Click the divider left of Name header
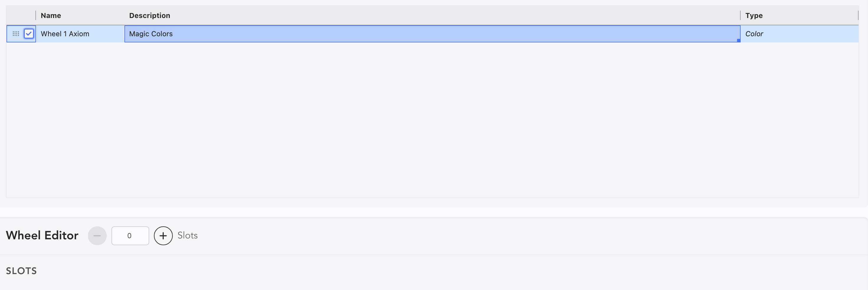This screenshot has width=868, height=290. (36, 16)
